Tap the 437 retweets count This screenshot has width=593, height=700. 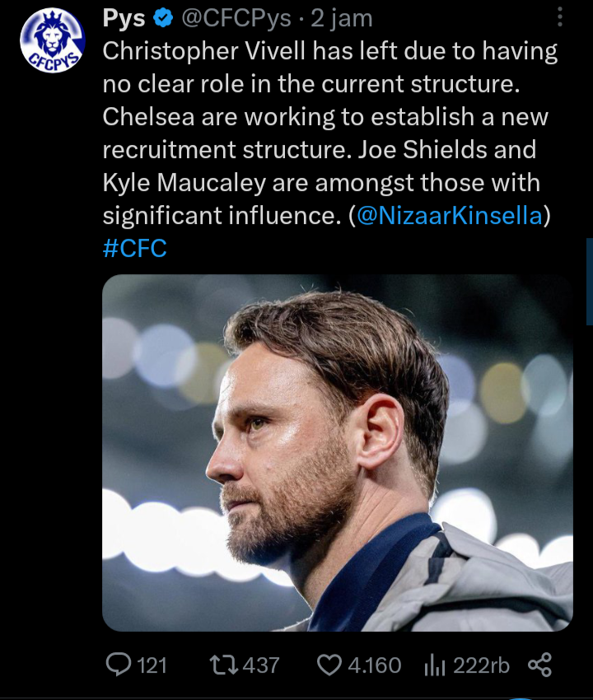point(263,665)
